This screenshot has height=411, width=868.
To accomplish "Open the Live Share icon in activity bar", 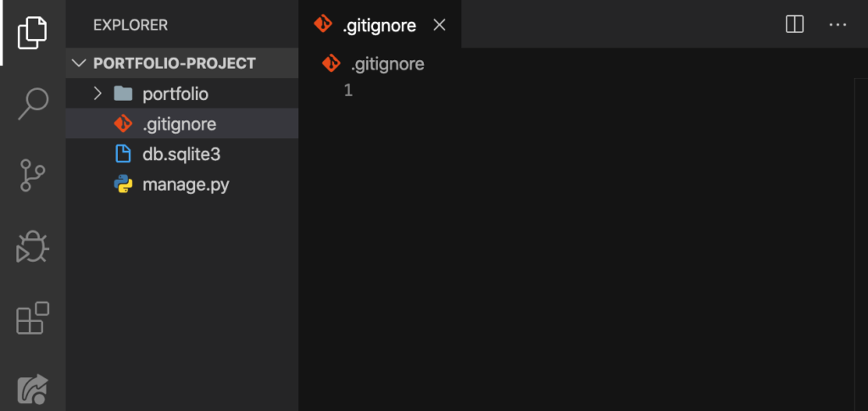I will tap(32, 389).
